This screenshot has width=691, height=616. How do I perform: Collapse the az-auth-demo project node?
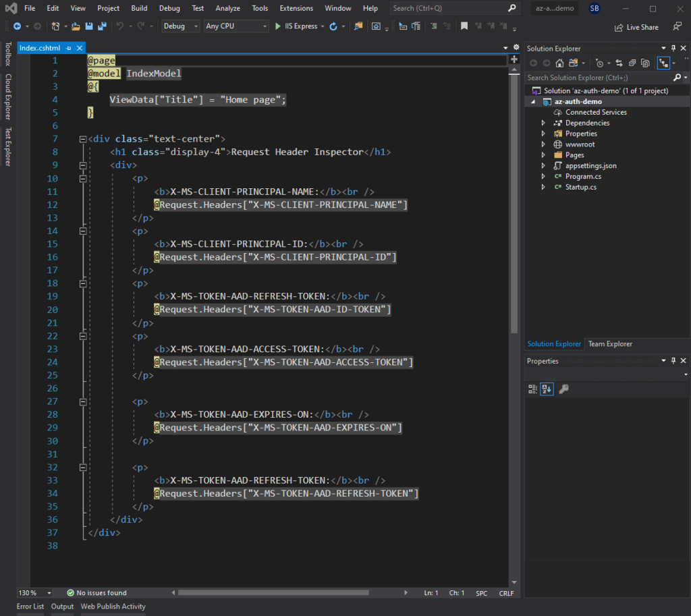(x=533, y=102)
